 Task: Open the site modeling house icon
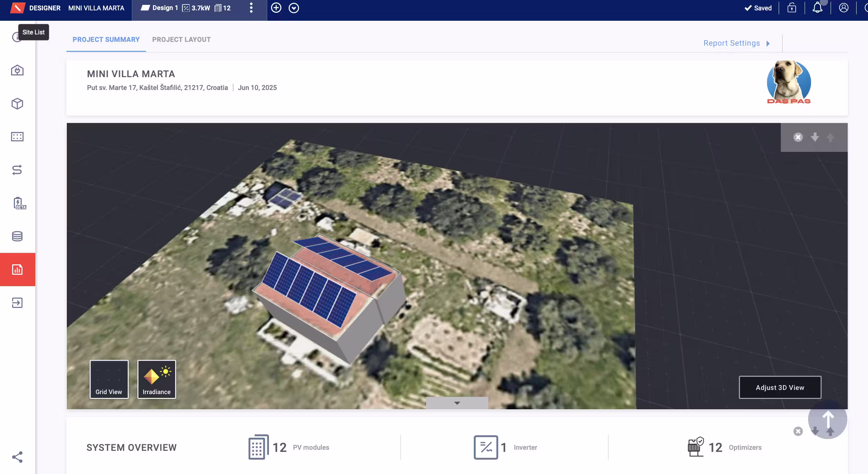click(x=17, y=70)
